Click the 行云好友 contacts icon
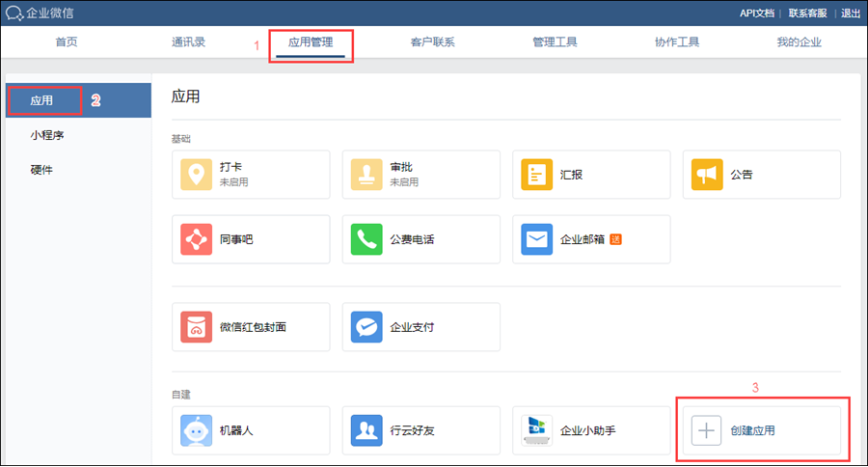Screen dimensions: 868x467 (366, 430)
